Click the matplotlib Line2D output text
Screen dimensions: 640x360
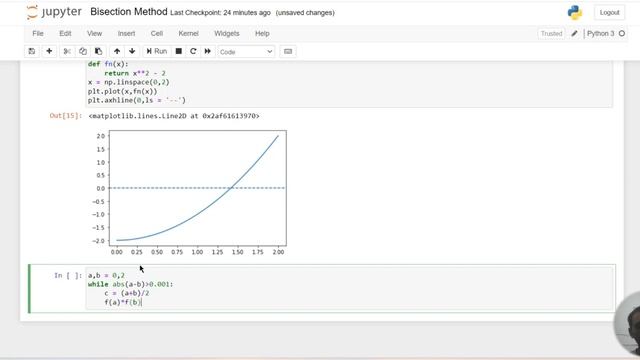tap(174, 116)
